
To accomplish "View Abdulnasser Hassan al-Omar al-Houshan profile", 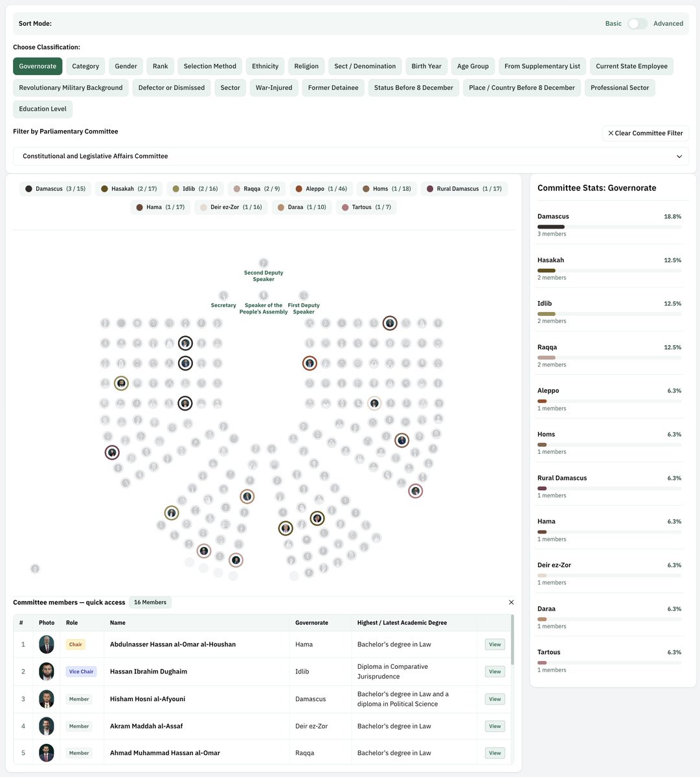I will click(495, 644).
